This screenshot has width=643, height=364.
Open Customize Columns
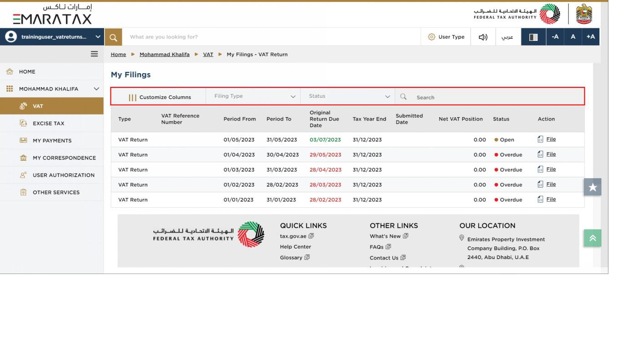[160, 97]
